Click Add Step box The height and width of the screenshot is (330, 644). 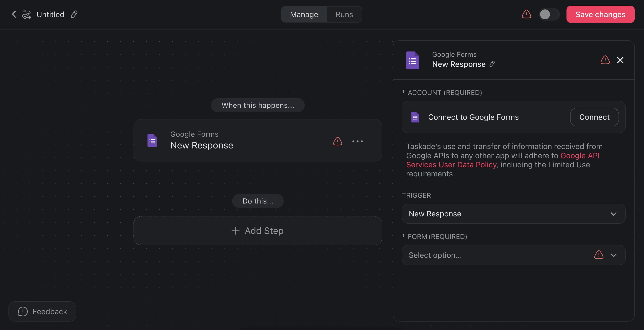point(257,230)
